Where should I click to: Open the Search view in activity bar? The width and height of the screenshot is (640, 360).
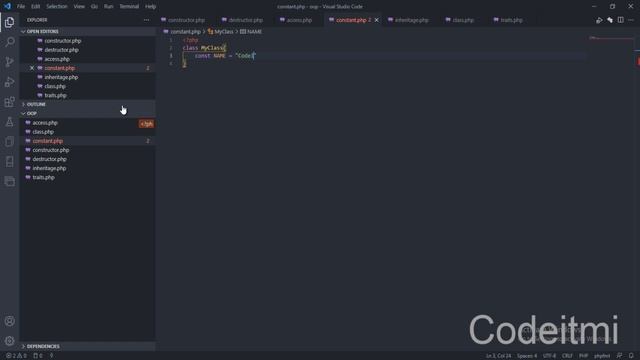[x=9, y=42]
